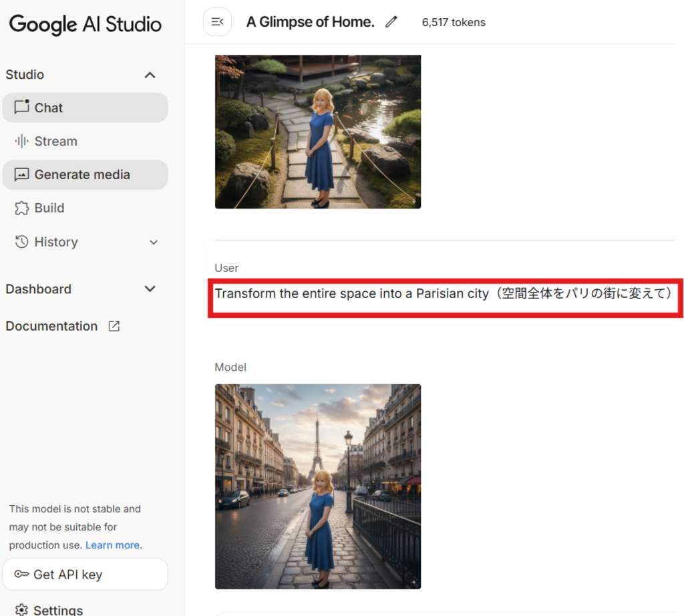Collapse the Studio section chevron

coord(150,75)
